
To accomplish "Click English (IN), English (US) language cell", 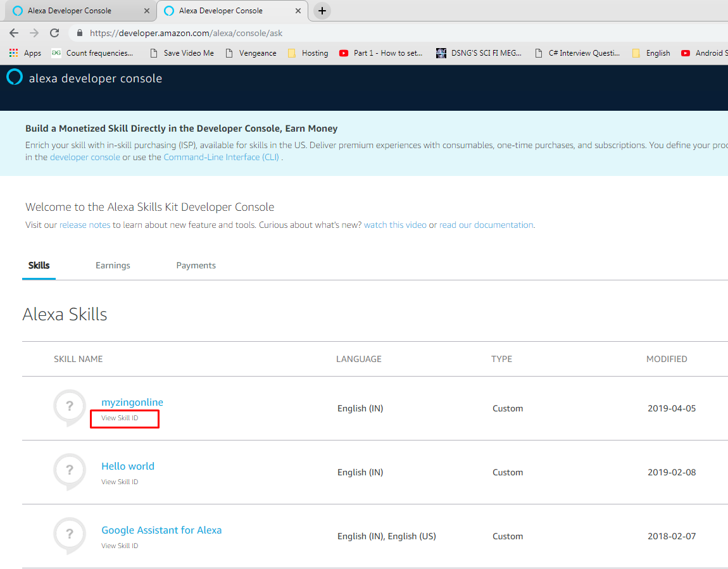I will click(387, 536).
